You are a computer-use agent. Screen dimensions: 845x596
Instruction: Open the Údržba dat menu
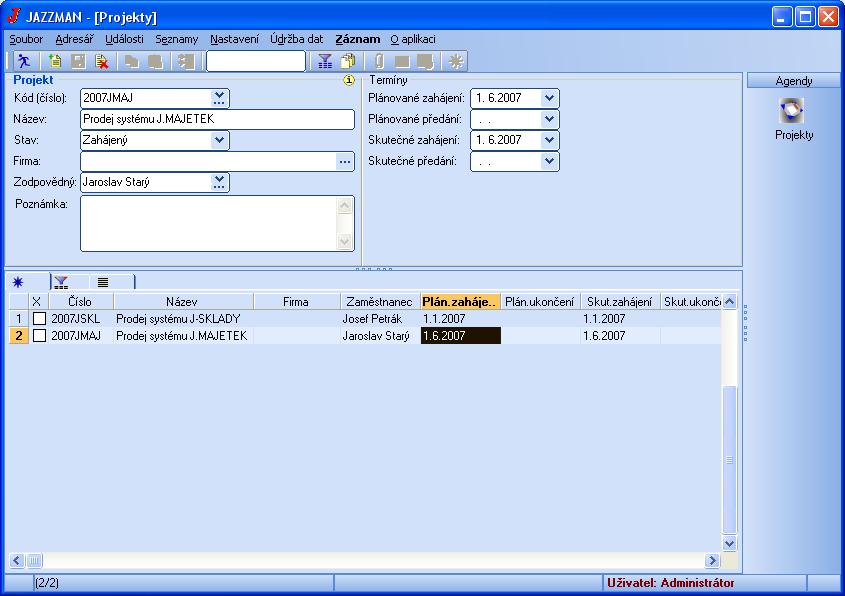point(297,39)
